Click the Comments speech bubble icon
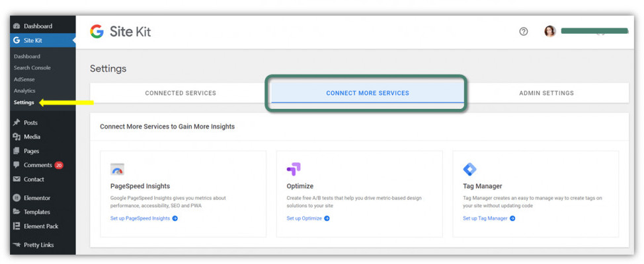The image size is (644, 264). (x=17, y=165)
